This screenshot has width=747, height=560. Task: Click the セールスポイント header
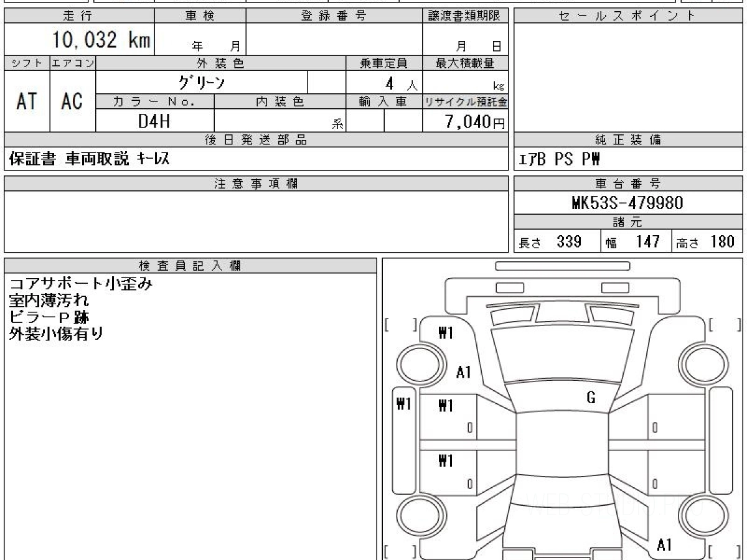[x=628, y=16]
